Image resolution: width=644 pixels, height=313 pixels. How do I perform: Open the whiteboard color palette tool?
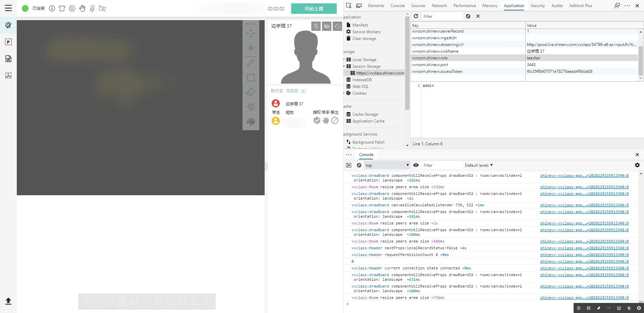251,122
